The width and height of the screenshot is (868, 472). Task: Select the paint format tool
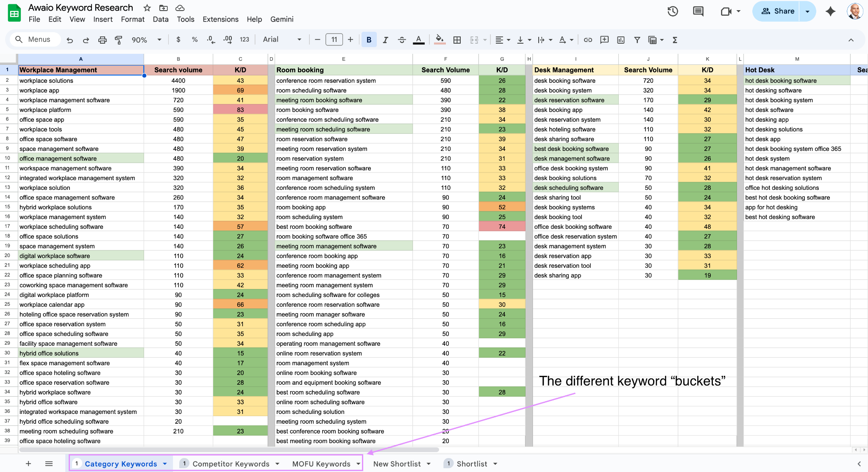point(118,40)
